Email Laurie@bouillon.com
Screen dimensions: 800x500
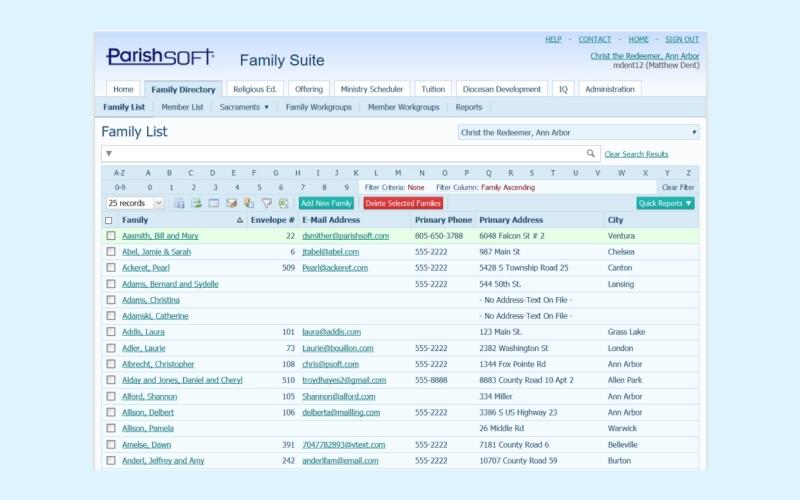pos(337,348)
